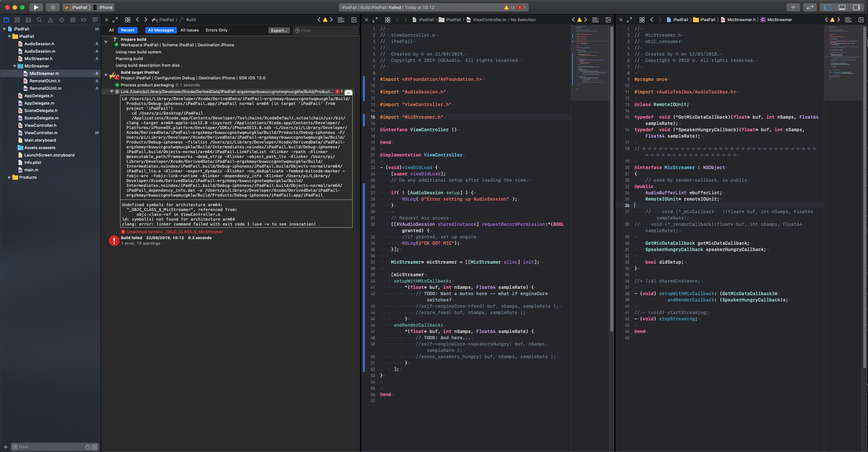Click Undefined symbol error message
This screenshot has width=868, height=452.
coord(175,232)
